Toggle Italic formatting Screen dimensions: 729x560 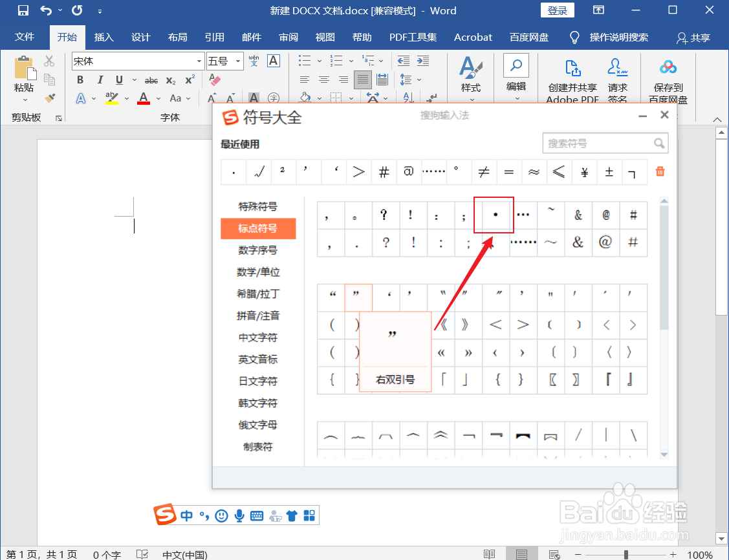point(100,80)
